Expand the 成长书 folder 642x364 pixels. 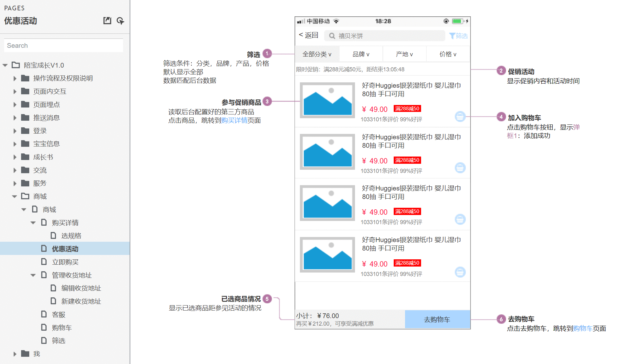click(15, 157)
